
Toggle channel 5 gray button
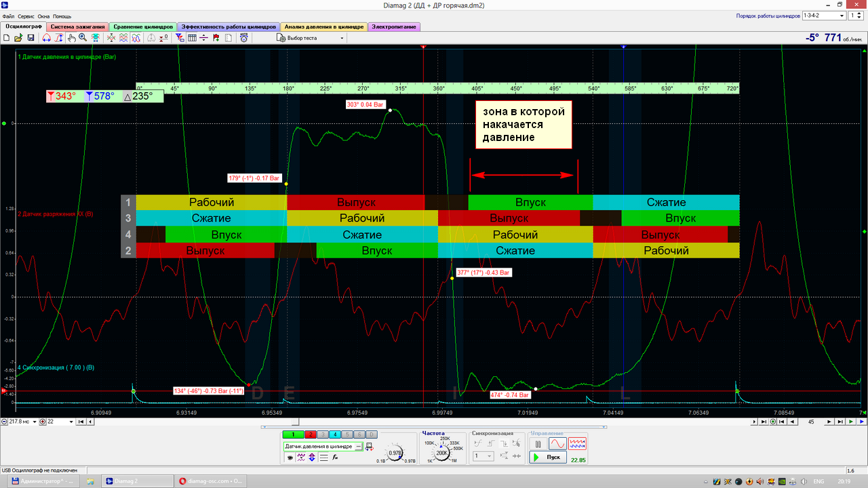click(x=348, y=434)
